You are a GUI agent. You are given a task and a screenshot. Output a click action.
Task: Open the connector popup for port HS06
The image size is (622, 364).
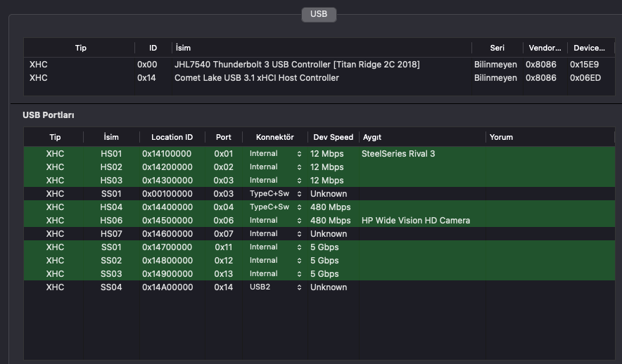tap(274, 221)
